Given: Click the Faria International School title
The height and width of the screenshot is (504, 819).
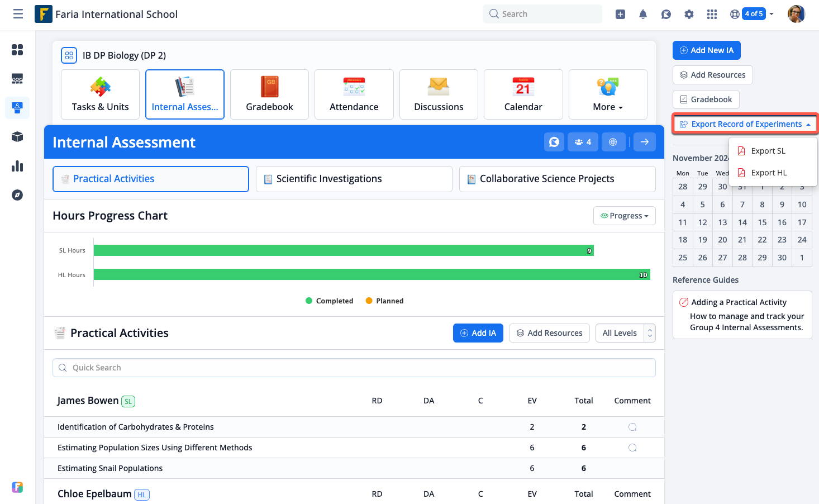Looking at the screenshot, I should [116, 14].
